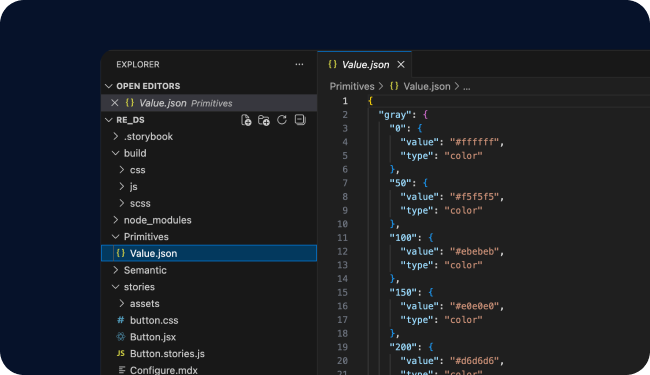Click the "#f5f5f5" value on line 8
650x375 pixels.
pyautogui.click(x=474, y=197)
